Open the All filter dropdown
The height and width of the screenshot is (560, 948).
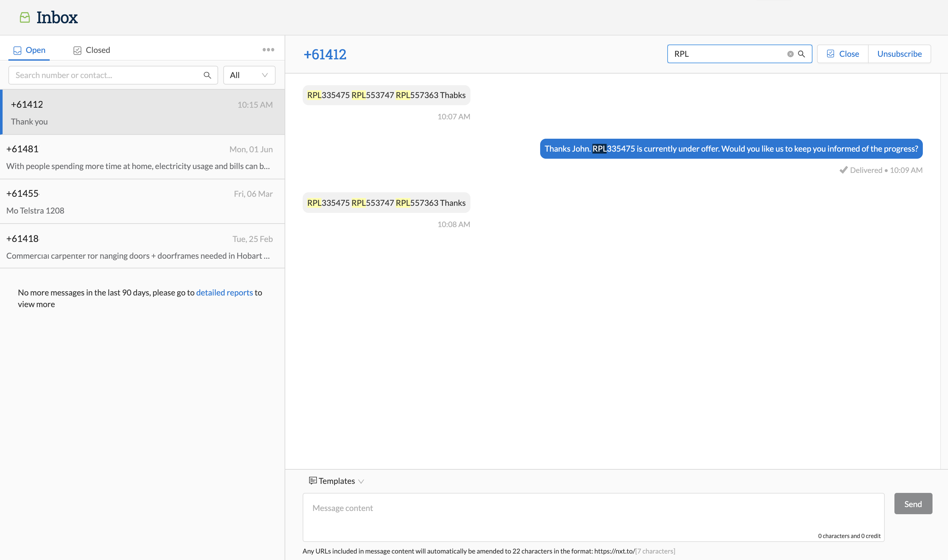pyautogui.click(x=249, y=75)
